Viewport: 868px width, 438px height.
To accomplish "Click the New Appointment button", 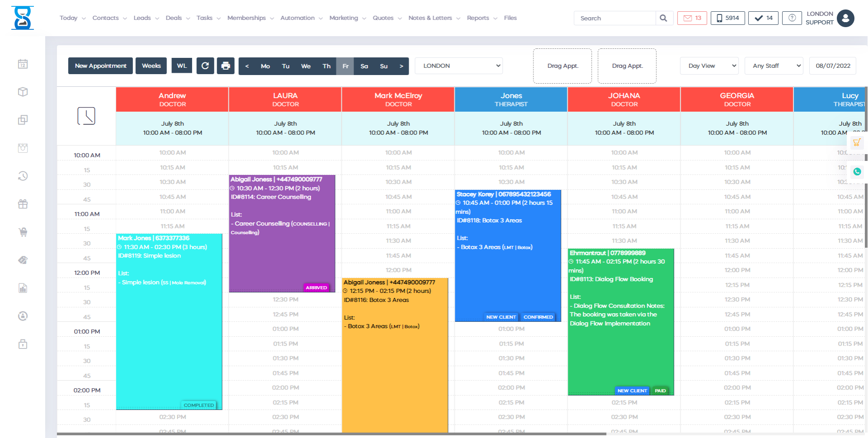I will point(100,66).
